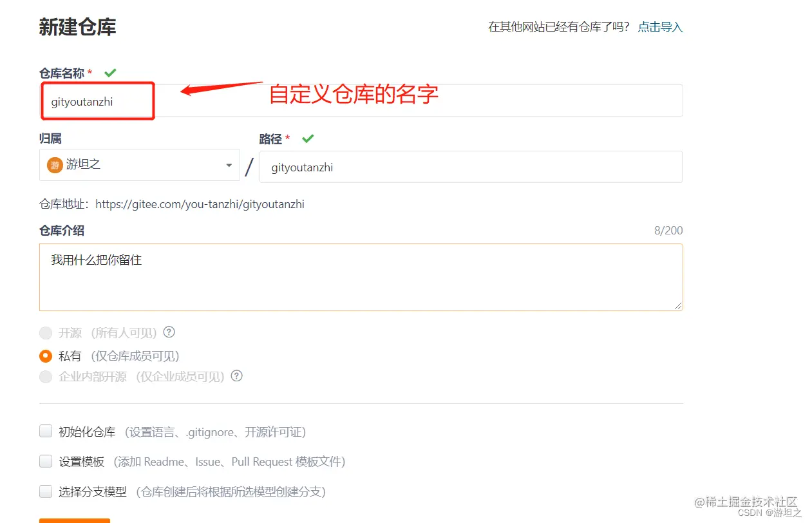
Task: Check the 初始化仓库 checkbox
Action: coord(46,432)
